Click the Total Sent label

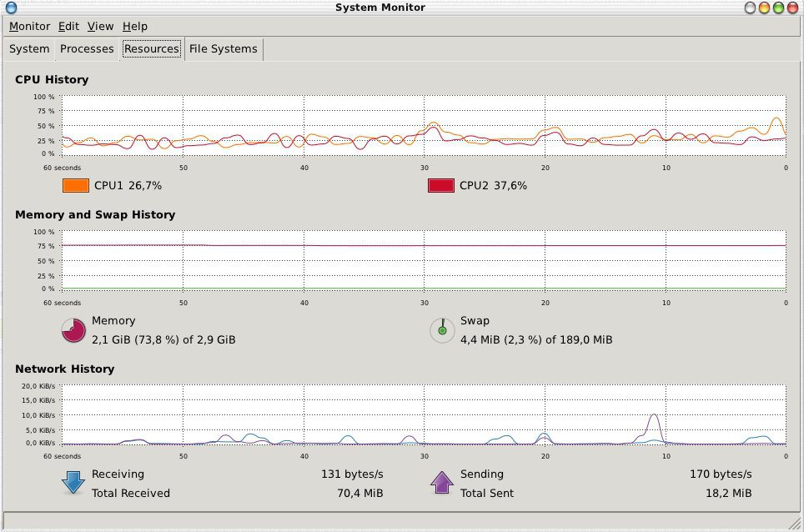point(487,493)
